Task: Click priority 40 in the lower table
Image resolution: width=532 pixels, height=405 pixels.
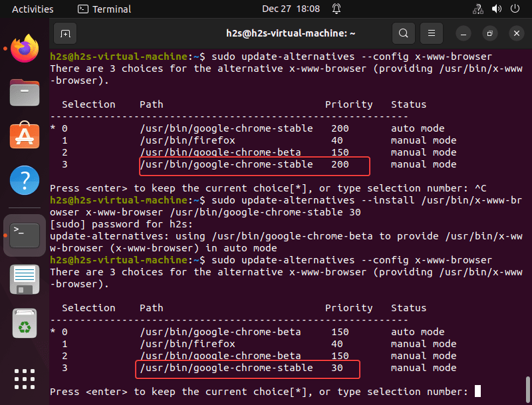Action: [x=337, y=344]
